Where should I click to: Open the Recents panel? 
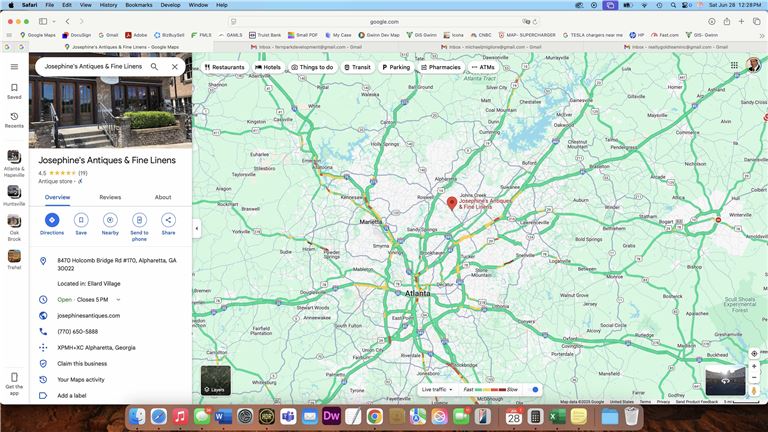14,120
